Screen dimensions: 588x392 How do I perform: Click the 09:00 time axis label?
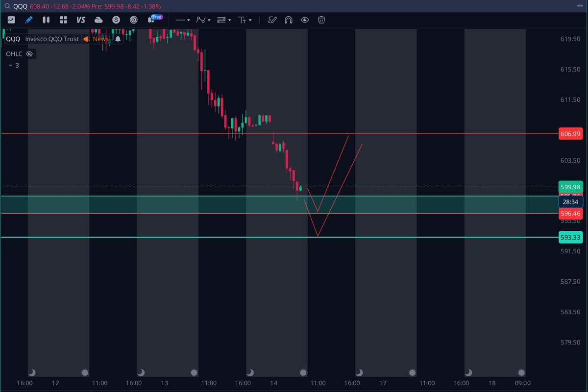pyautogui.click(x=522, y=383)
